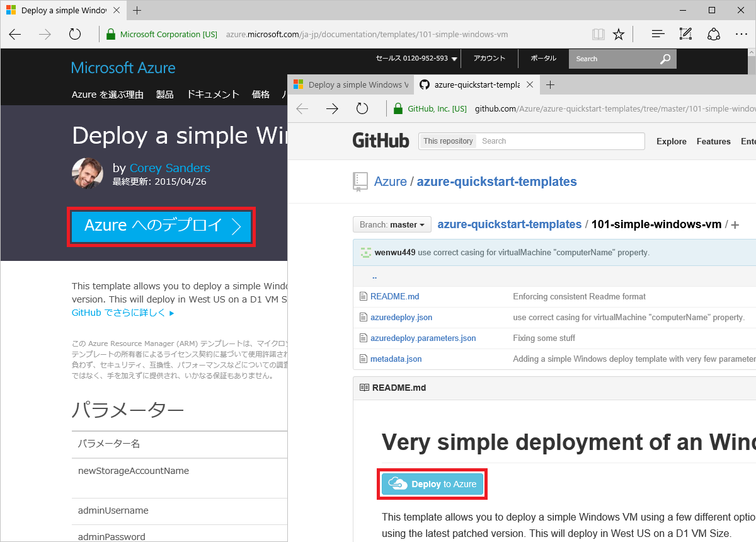
Task: Open the README.md file
Action: (395, 296)
